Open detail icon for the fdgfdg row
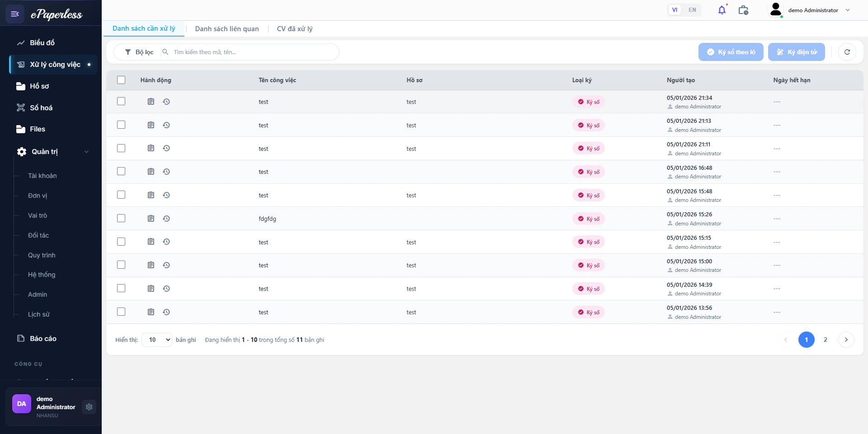Image resolution: width=868 pixels, height=434 pixels. [x=151, y=219]
